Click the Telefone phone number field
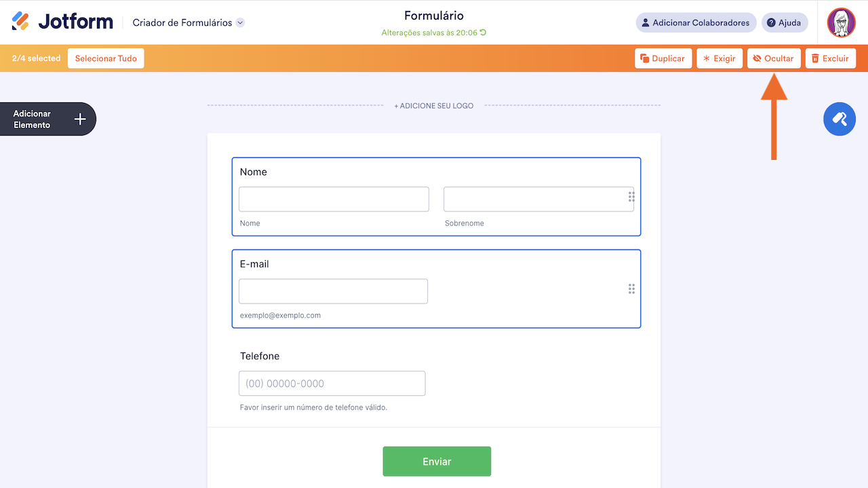This screenshot has height=488, width=868. pos(332,384)
